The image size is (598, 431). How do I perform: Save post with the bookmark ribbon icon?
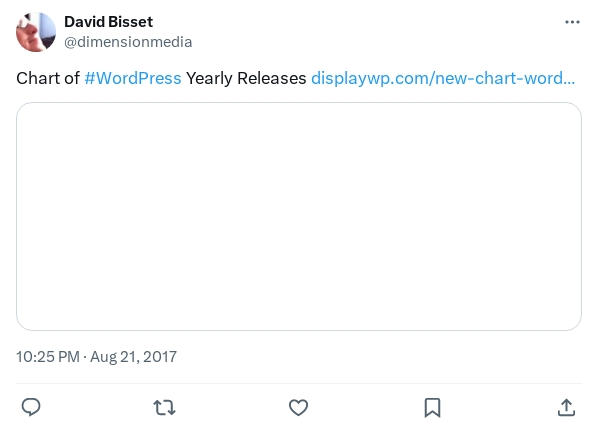432,407
